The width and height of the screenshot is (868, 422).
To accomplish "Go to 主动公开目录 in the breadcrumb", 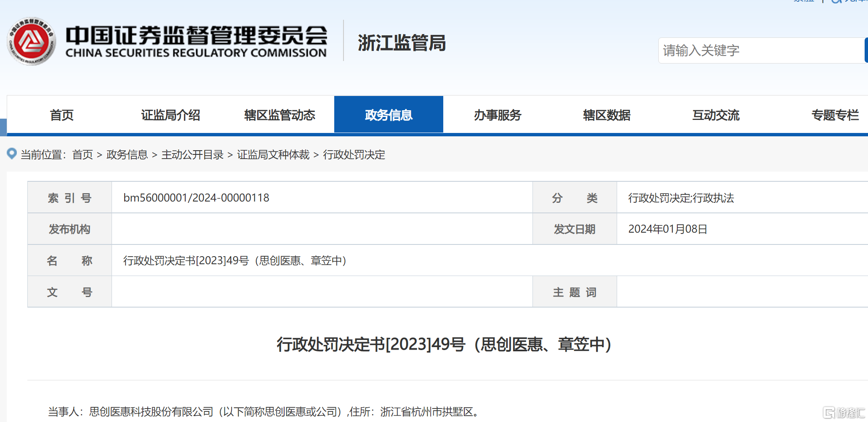I will (192, 155).
